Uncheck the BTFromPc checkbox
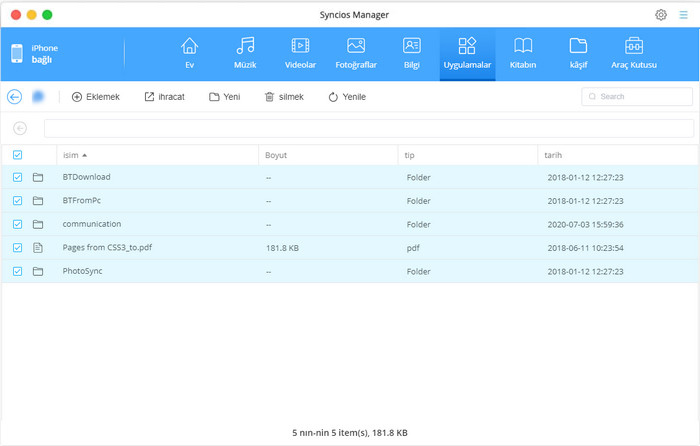The height and width of the screenshot is (446, 700). 17,200
